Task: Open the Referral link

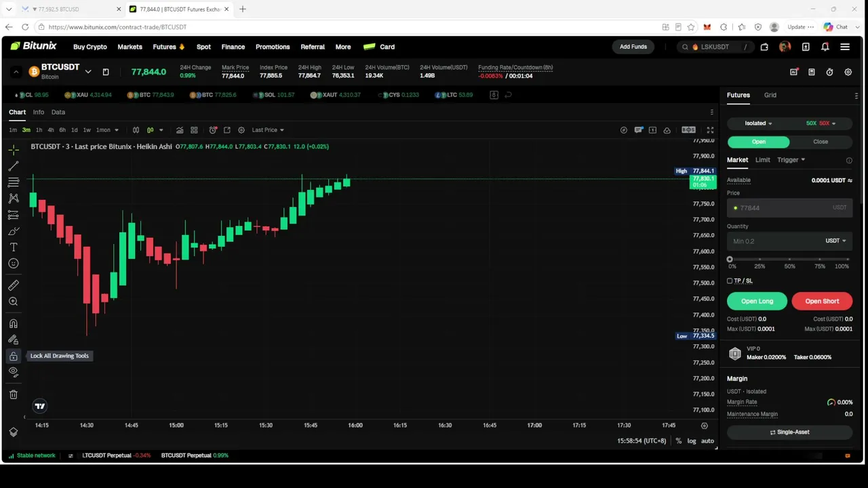Action: coord(313,47)
